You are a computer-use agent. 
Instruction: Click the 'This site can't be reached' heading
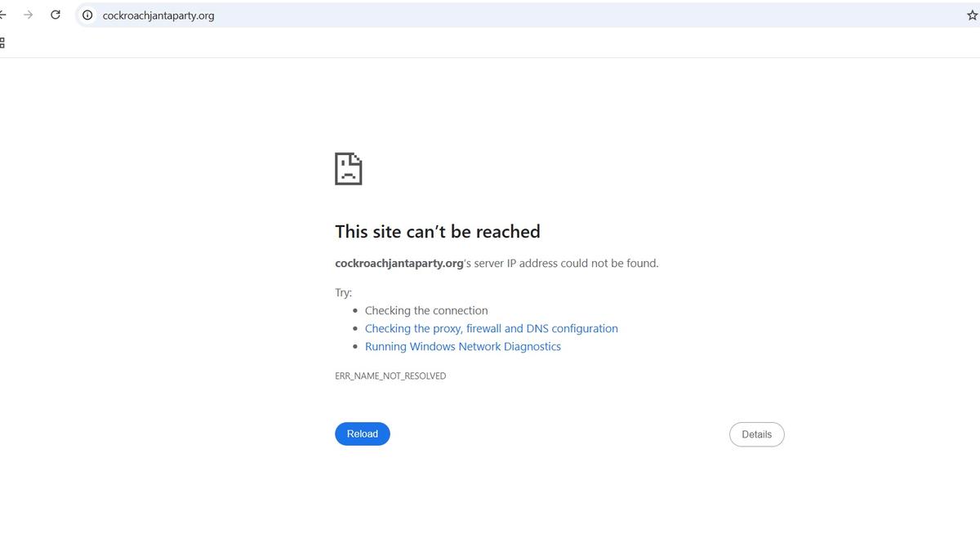pos(438,231)
